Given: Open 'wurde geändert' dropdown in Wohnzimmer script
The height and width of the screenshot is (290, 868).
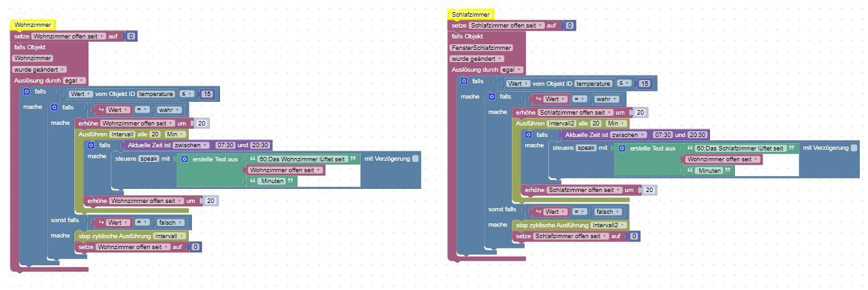Looking at the screenshot, I should click(40, 70).
